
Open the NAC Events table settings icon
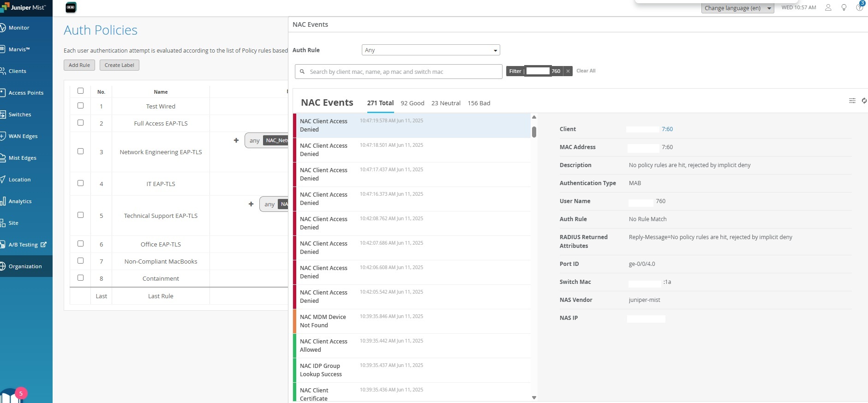coord(852,101)
